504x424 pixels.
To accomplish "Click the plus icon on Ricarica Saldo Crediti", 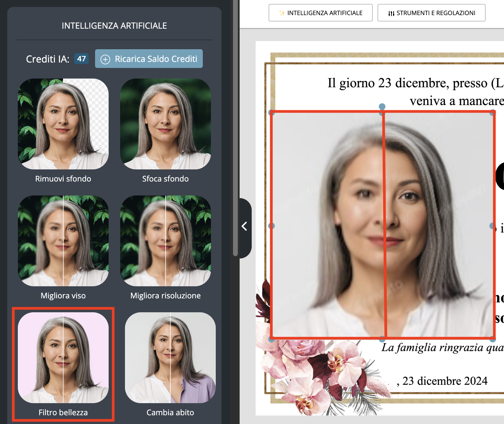I will pyautogui.click(x=105, y=59).
